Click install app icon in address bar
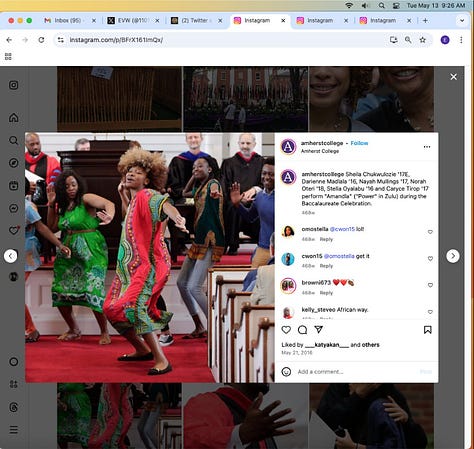Image resolution: width=474 pixels, height=449 pixels. pyautogui.click(x=394, y=40)
